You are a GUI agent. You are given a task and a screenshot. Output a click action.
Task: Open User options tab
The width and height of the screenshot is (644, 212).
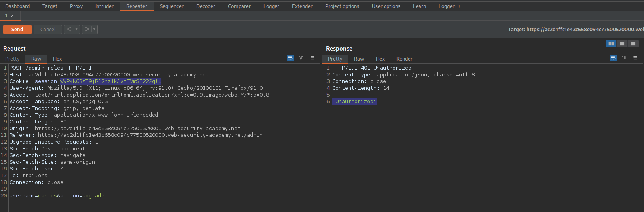pyautogui.click(x=386, y=6)
